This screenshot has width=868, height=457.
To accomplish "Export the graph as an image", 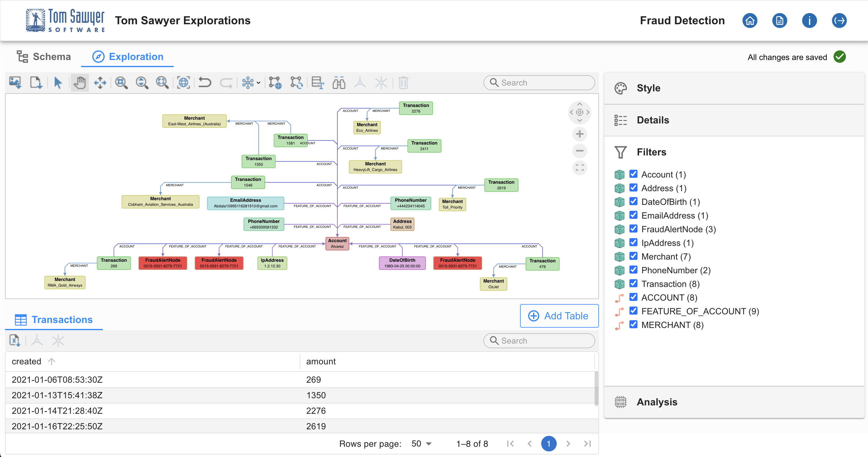I will click(x=15, y=82).
